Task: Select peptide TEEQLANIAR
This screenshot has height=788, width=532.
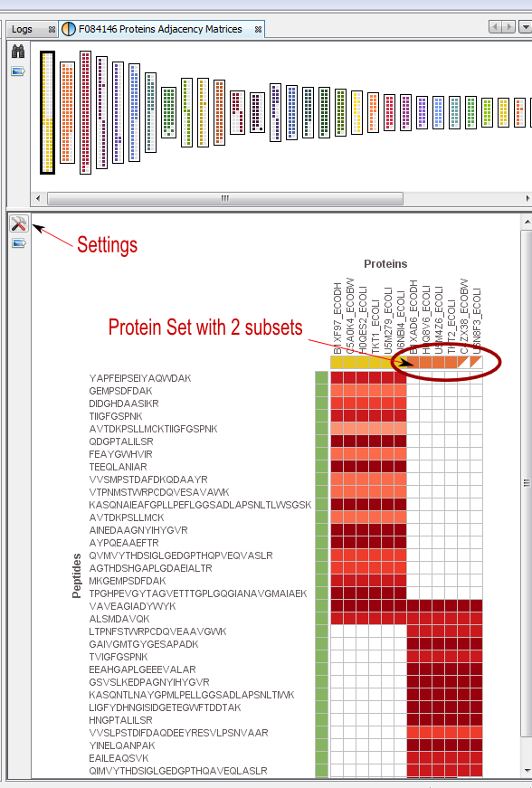Action: 118,467
